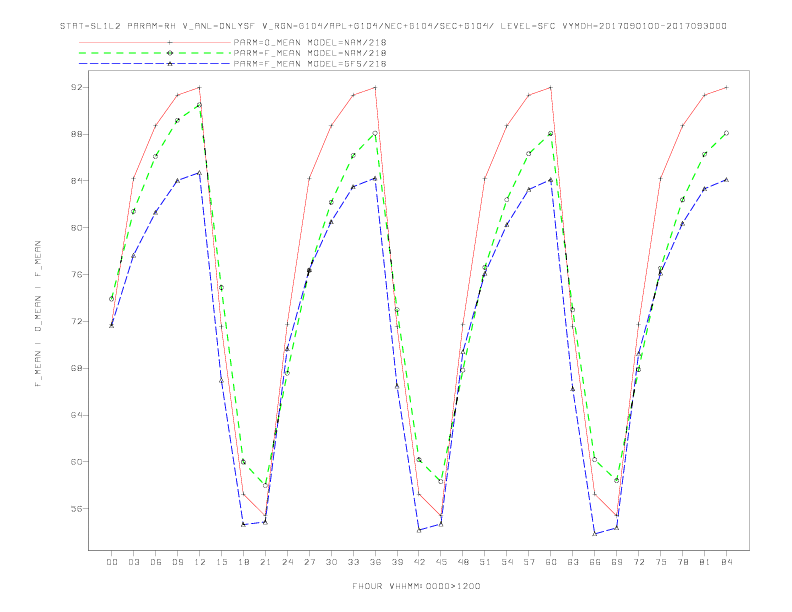Select legend entry PARM=F_MEAN MODEL=NAM/218
The width and height of the screenshot is (792, 612).
(x=310, y=53)
